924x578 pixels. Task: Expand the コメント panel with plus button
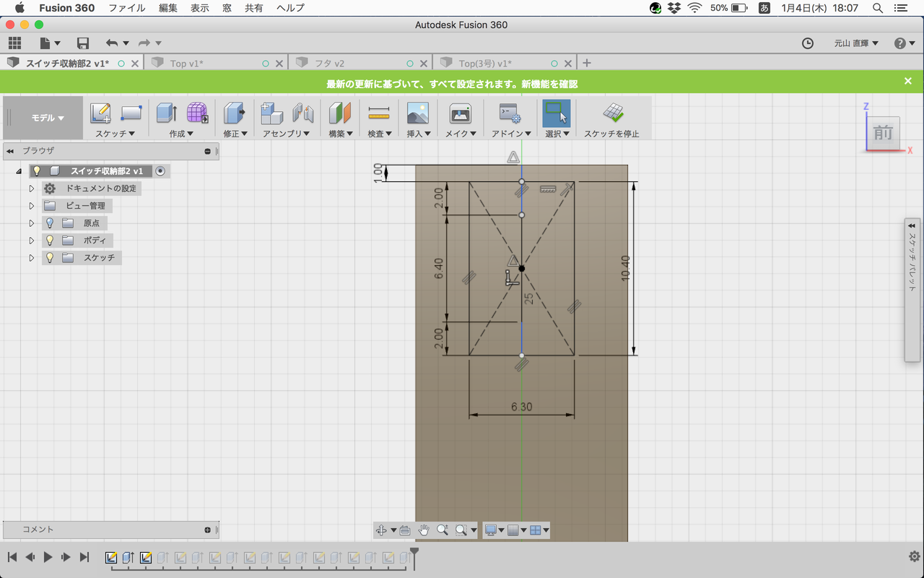[x=208, y=530]
